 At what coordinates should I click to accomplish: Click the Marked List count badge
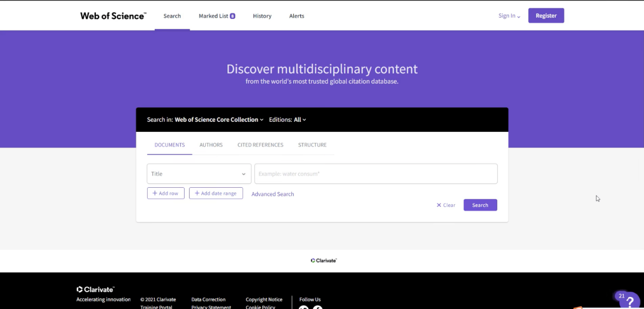pyautogui.click(x=232, y=16)
